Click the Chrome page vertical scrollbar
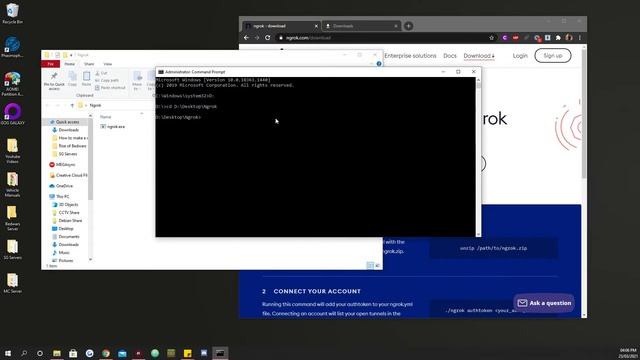The width and height of the screenshot is (640, 360). point(584,181)
